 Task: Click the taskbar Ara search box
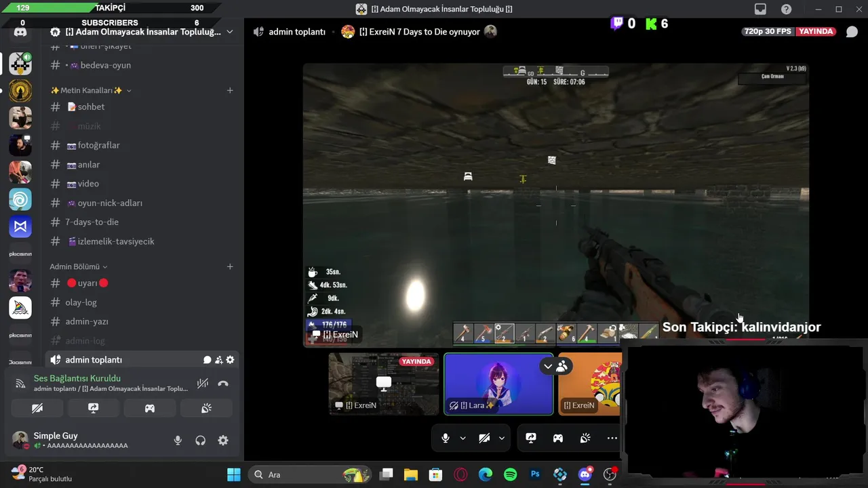(x=310, y=474)
